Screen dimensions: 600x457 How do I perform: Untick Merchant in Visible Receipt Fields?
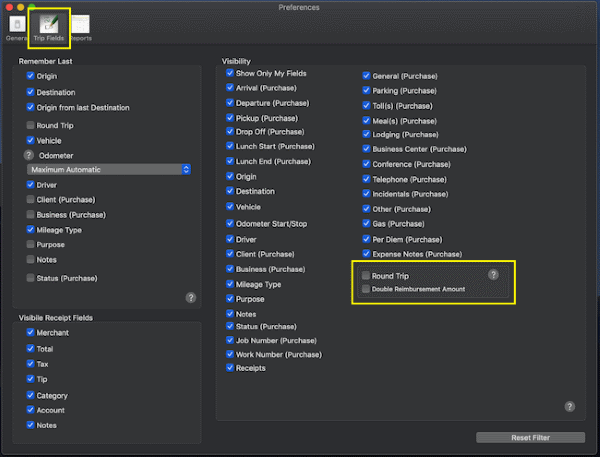[31, 333]
